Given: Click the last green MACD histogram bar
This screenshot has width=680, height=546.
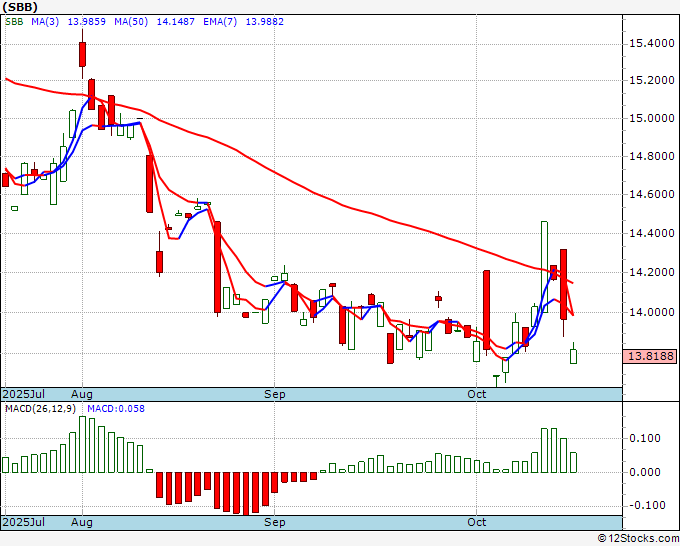Looking at the screenshot, I should (x=573, y=462).
